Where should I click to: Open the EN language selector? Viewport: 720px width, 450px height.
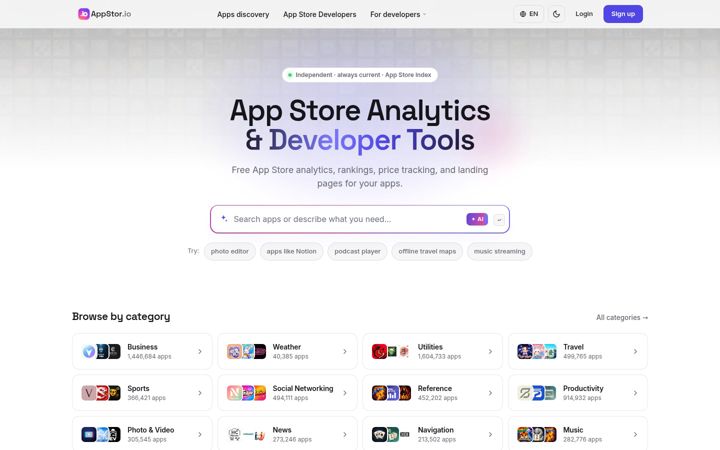pyautogui.click(x=529, y=14)
